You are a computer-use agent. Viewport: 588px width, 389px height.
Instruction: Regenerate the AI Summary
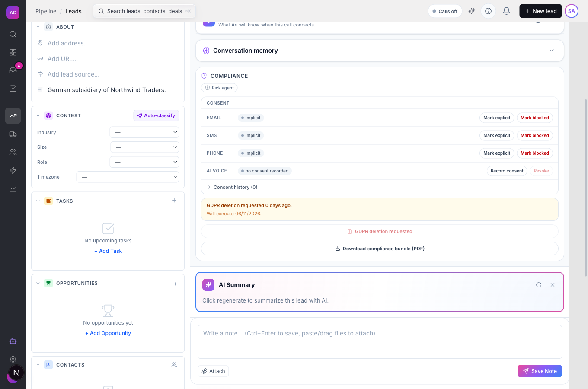click(539, 285)
